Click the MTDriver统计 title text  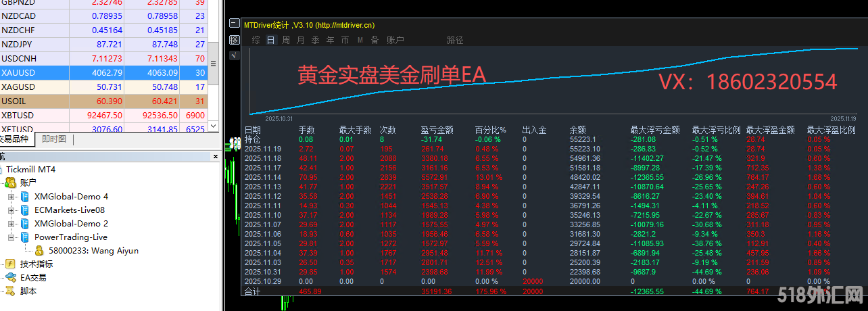(266, 25)
